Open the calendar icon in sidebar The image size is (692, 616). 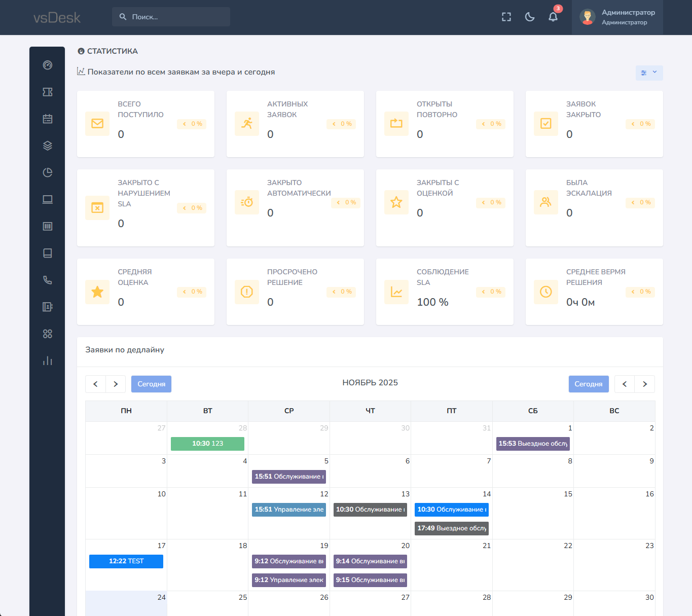click(48, 119)
